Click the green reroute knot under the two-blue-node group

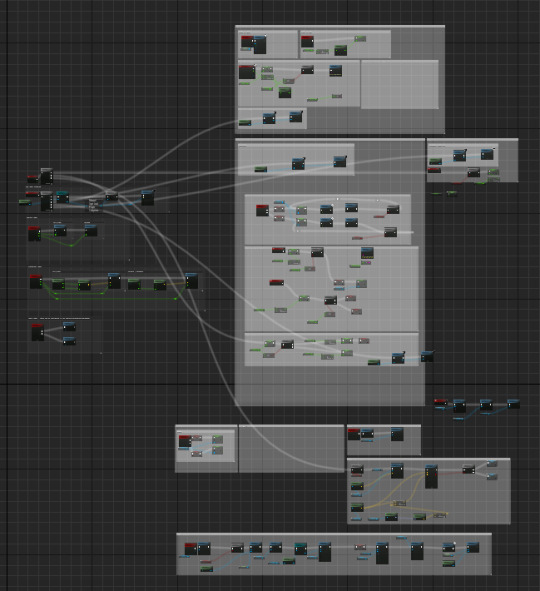pos(71,246)
